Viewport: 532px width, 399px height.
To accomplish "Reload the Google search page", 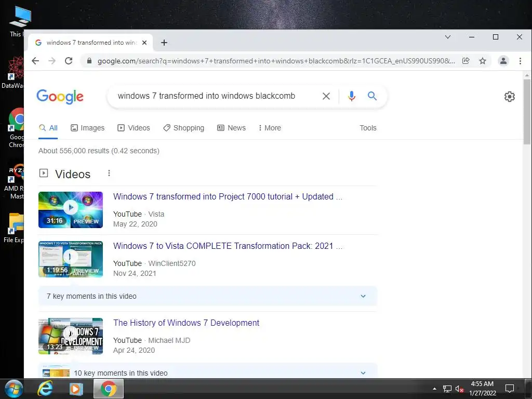I will click(x=69, y=61).
